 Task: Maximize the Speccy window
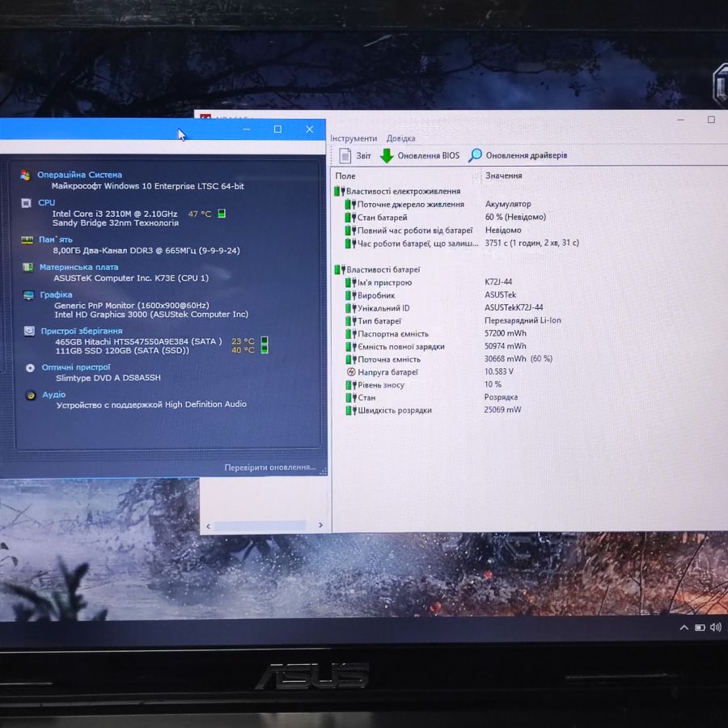pos(277,129)
